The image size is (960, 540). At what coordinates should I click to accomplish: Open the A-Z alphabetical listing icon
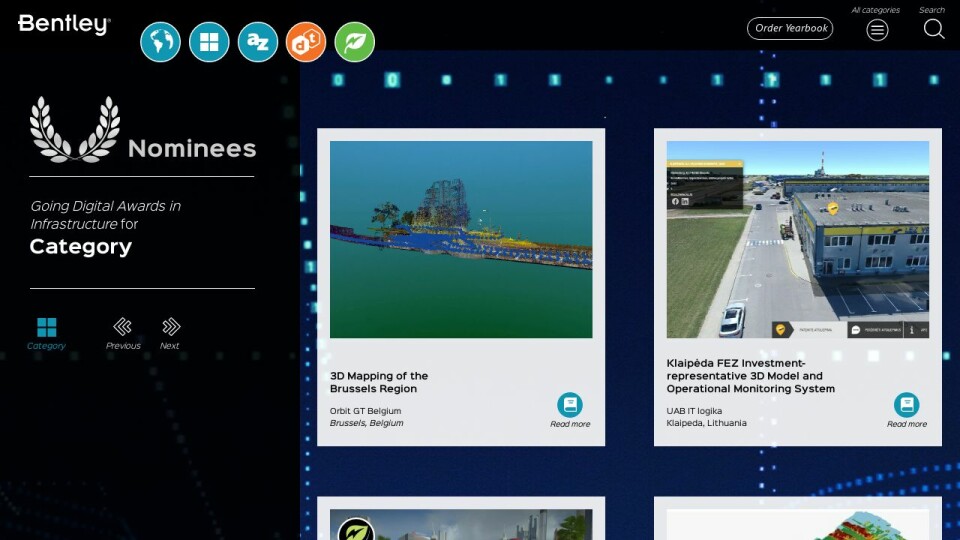click(258, 42)
